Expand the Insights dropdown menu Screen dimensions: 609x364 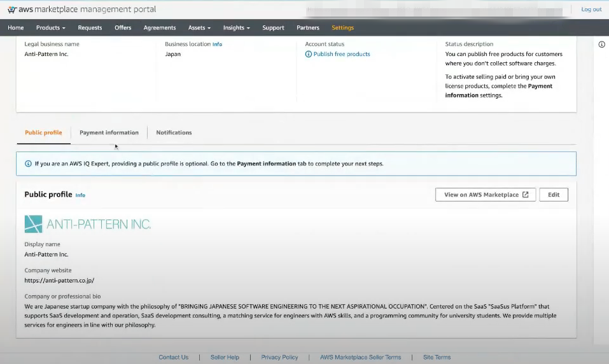click(236, 27)
